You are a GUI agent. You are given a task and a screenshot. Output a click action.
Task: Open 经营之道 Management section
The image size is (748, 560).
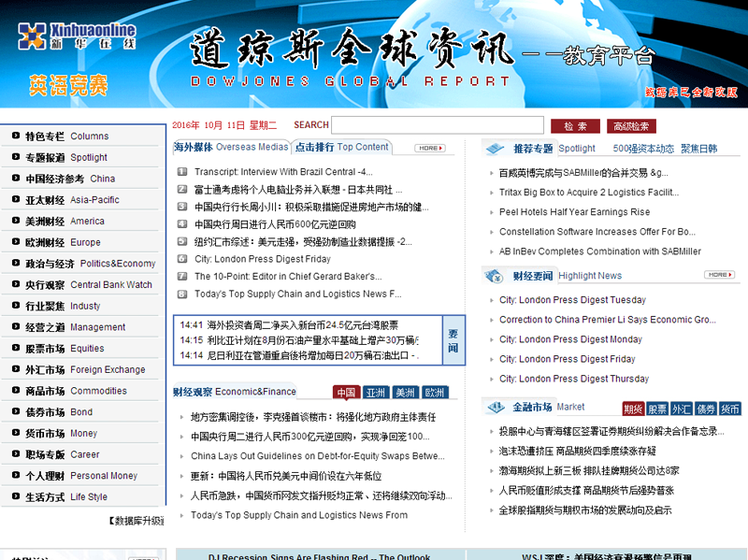click(x=76, y=327)
